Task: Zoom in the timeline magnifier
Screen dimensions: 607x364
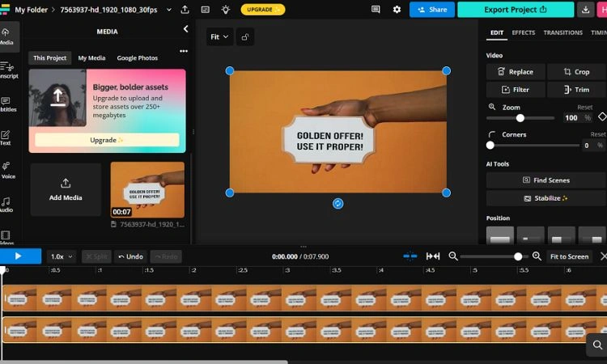Action: point(537,256)
